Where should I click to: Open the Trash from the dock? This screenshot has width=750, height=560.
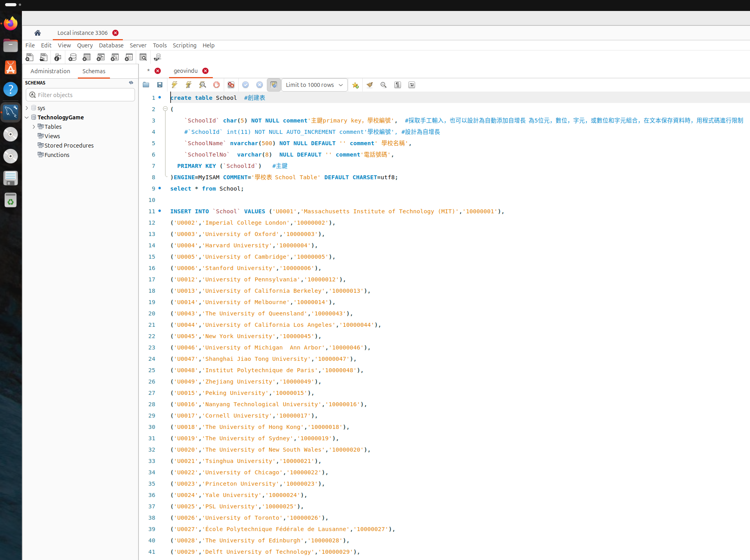point(11,200)
